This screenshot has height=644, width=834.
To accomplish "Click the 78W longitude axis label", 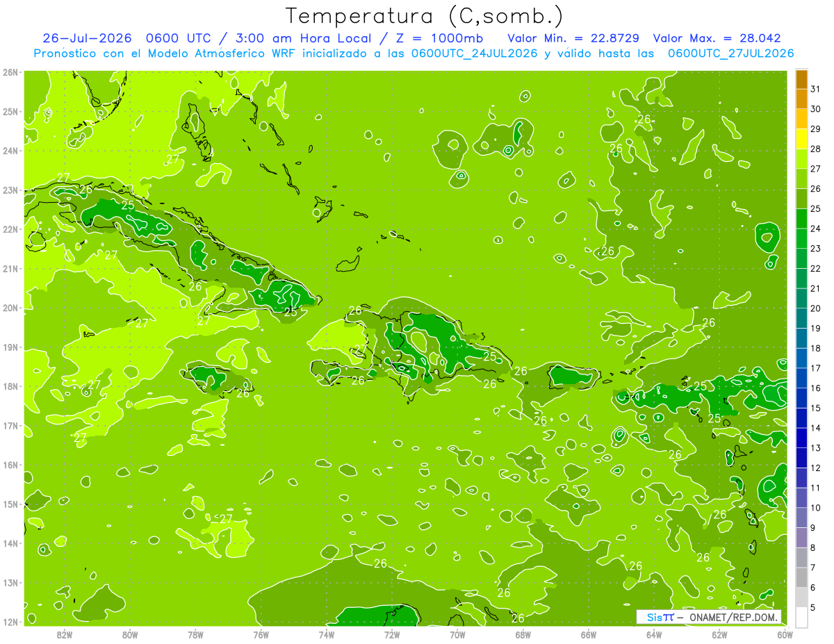I will point(195,634).
